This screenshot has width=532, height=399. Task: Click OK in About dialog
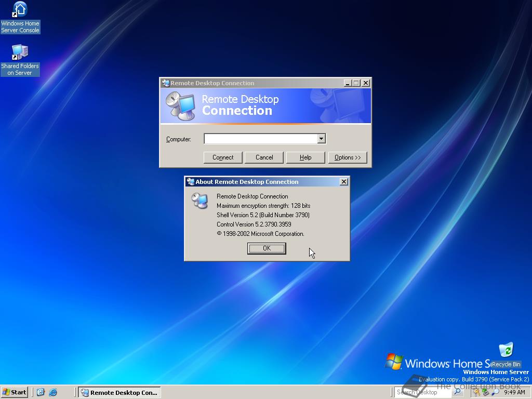(x=267, y=248)
